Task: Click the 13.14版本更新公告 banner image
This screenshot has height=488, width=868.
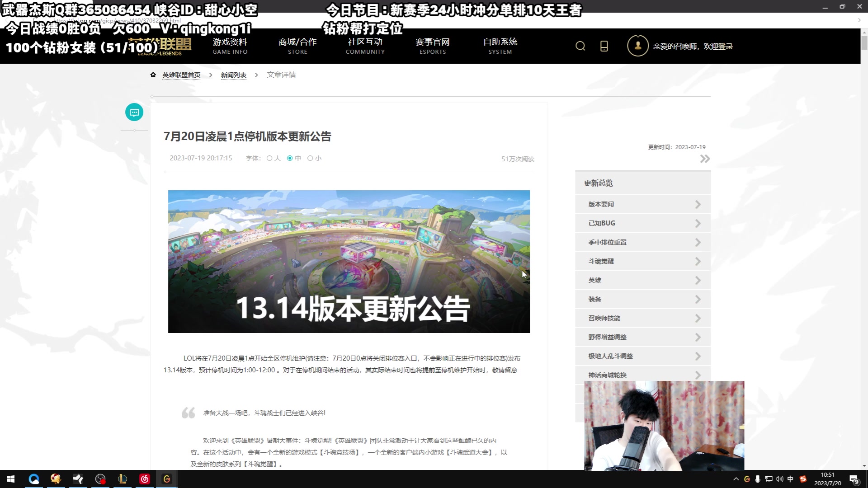Action: pos(349,262)
